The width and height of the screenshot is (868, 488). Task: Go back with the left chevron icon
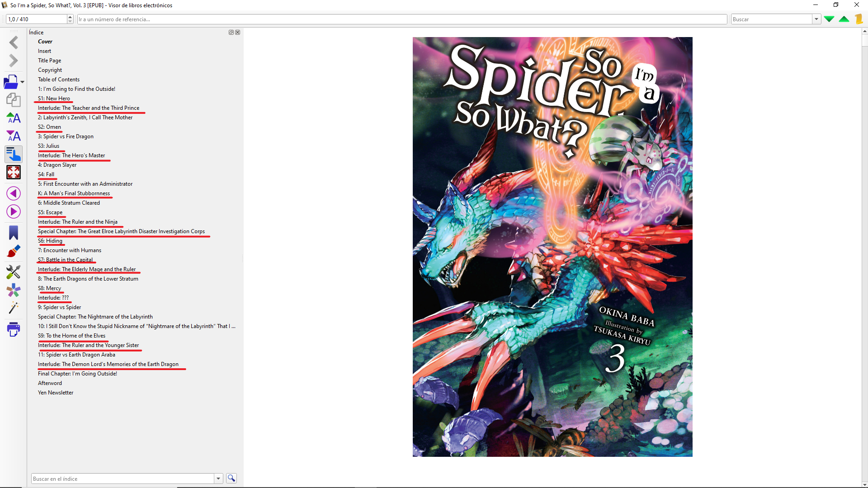tap(14, 42)
